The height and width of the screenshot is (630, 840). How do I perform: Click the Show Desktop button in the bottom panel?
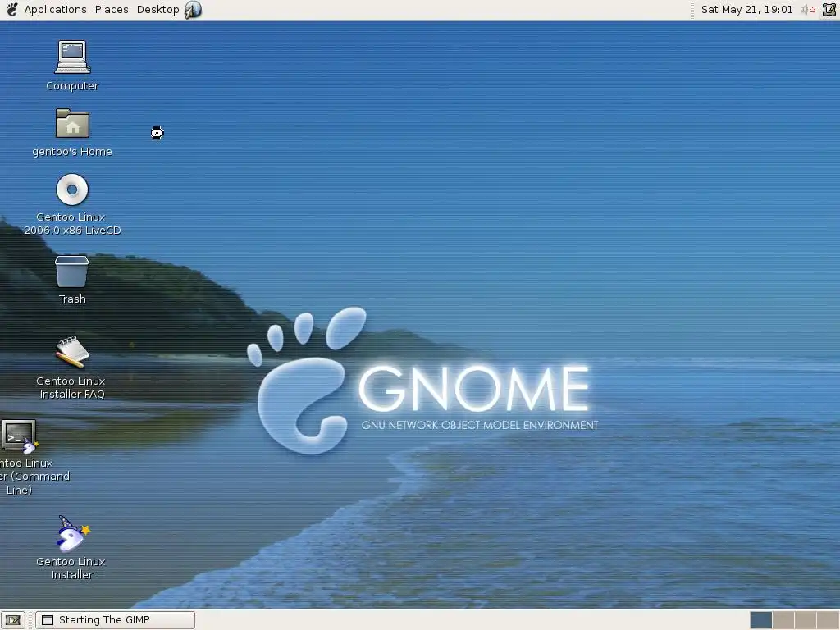[13, 620]
